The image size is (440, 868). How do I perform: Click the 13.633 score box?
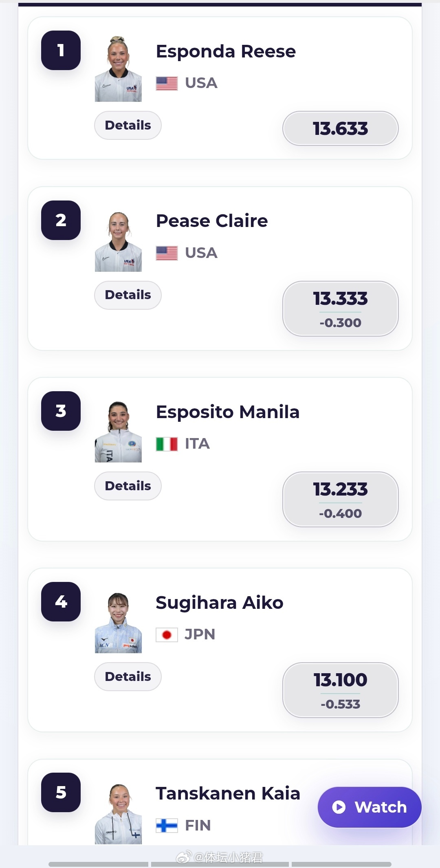(341, 128)
